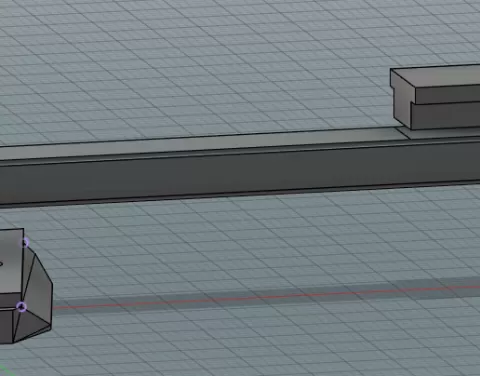The width and height of the screenshot is (480, 376).
Task: Click the lower purple vertex marker
Action: [x=22, y=307]
